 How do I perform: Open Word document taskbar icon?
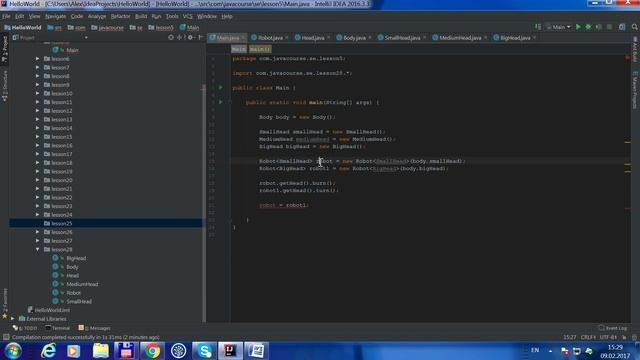[x=256, y=351]
